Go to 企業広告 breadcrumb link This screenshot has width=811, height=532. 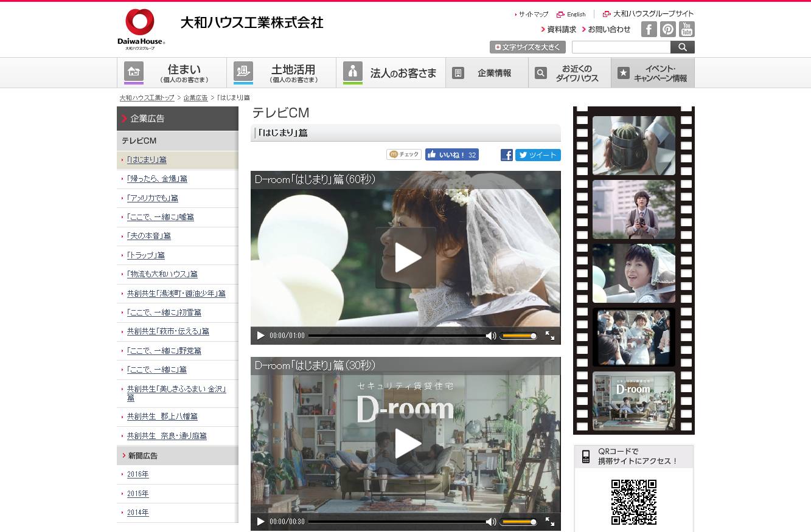pos(195,98)
